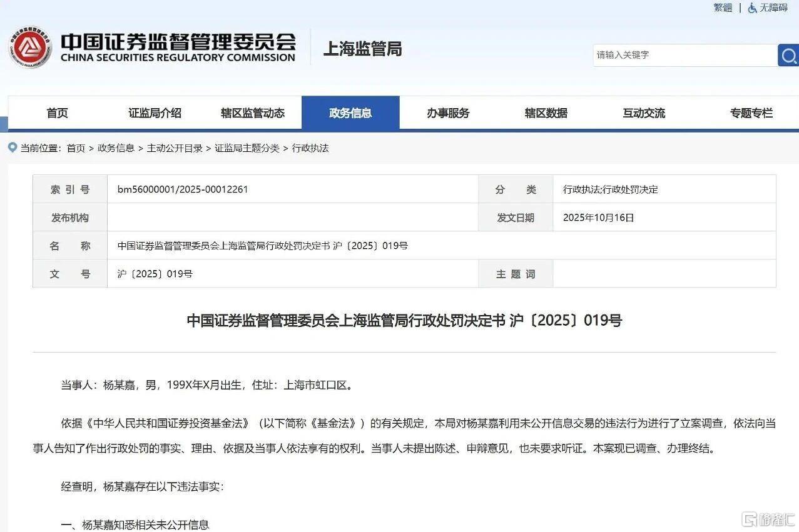Go to 证监局主题分类 in breadcrumb

point(247,148)
